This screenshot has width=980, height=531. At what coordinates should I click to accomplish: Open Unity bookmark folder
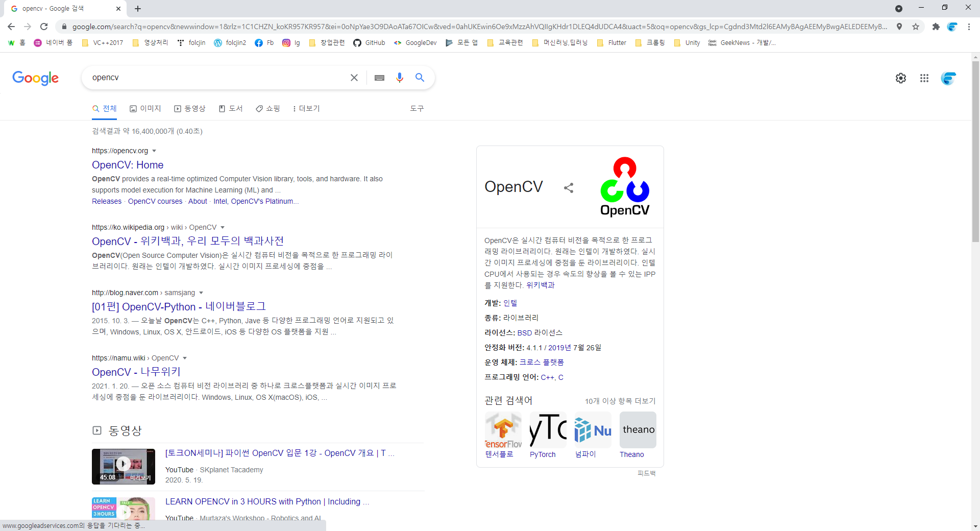pyautogui.click(x=687, y=43)
